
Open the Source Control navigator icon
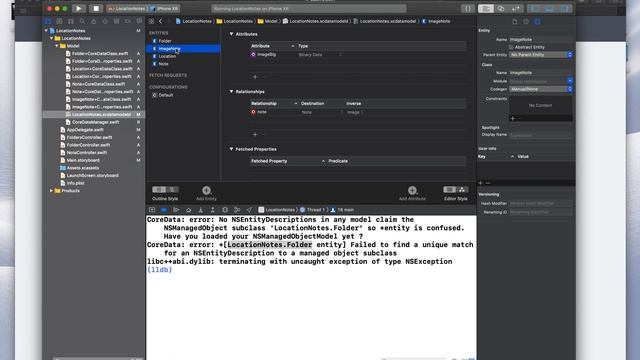60,21
